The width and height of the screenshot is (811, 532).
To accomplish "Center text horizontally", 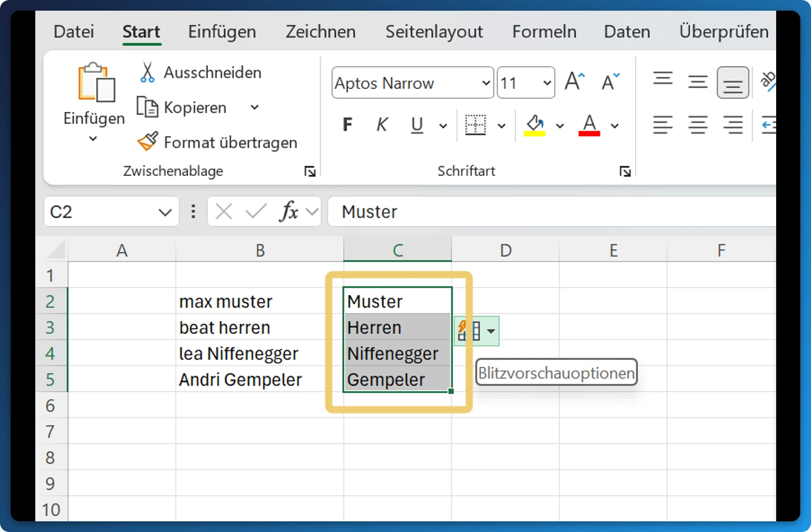I will [x=698, y=124].
